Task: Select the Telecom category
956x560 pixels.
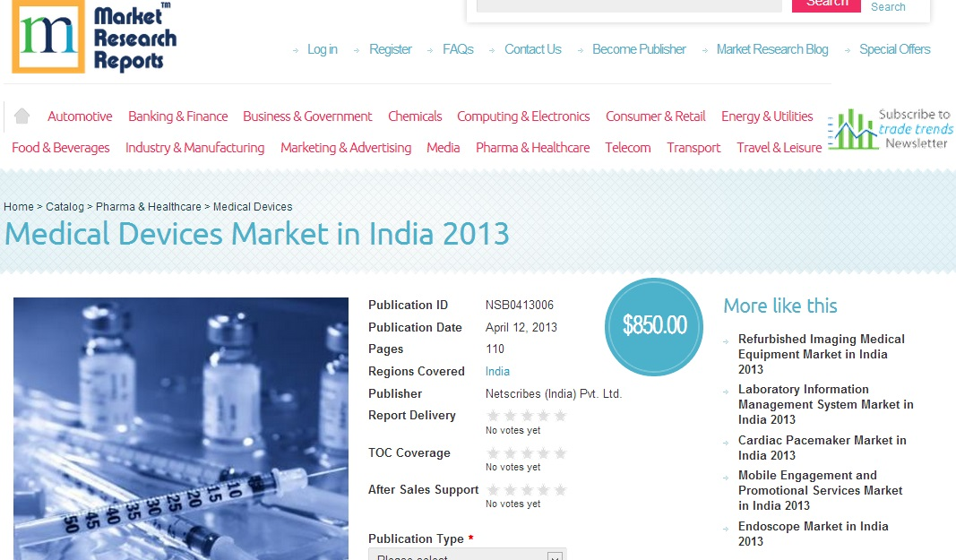Action: tap(628, 148)
